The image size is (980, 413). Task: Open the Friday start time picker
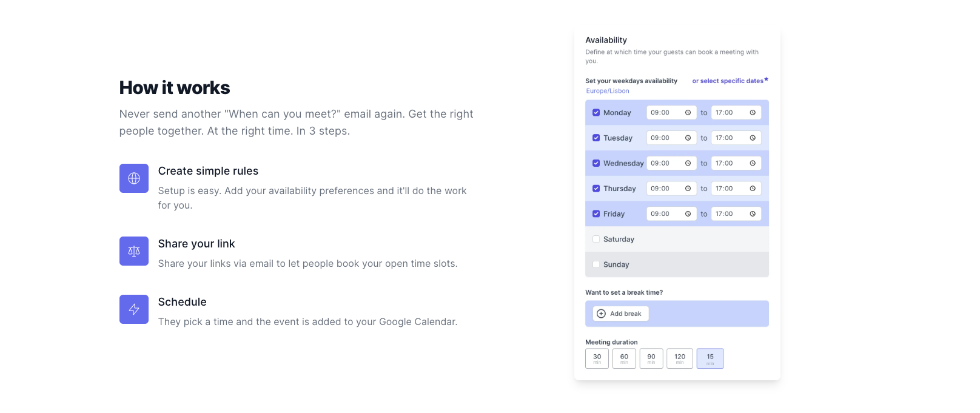coord(666,214)
